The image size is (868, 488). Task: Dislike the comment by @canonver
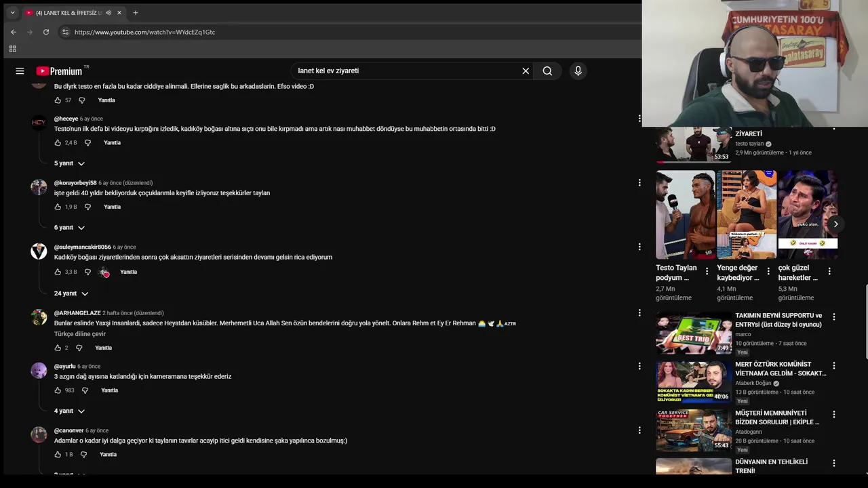(x=83, y=455)
